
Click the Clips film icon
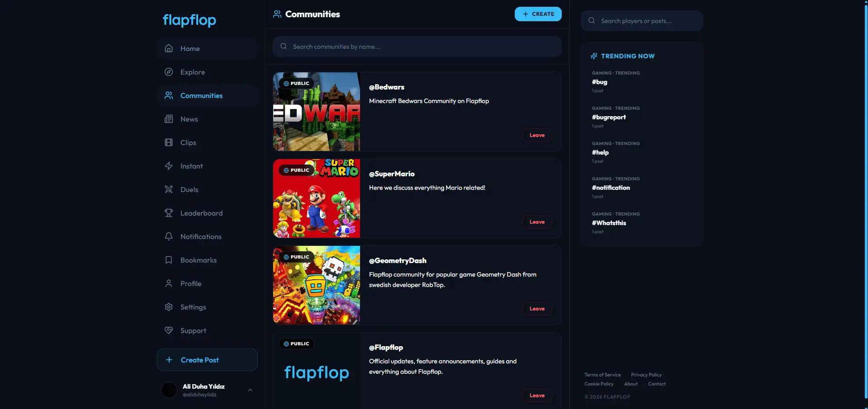coord(169,142)
